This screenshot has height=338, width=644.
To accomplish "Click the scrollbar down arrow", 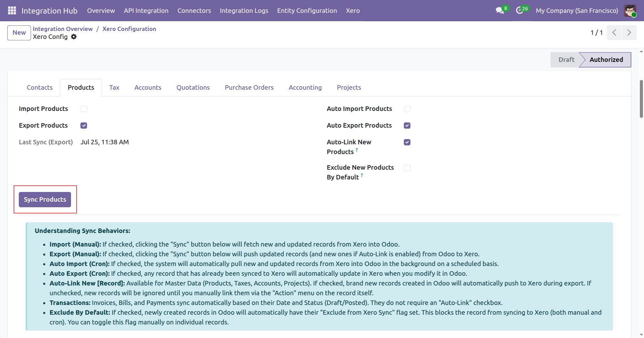I will [641, 335].
